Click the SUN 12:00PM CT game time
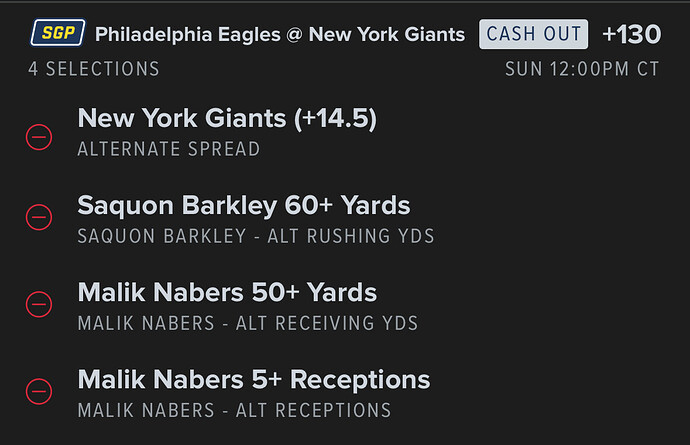The height and width of the screenshot is (445, 690). pyautogui.click(x=584, y=69)
